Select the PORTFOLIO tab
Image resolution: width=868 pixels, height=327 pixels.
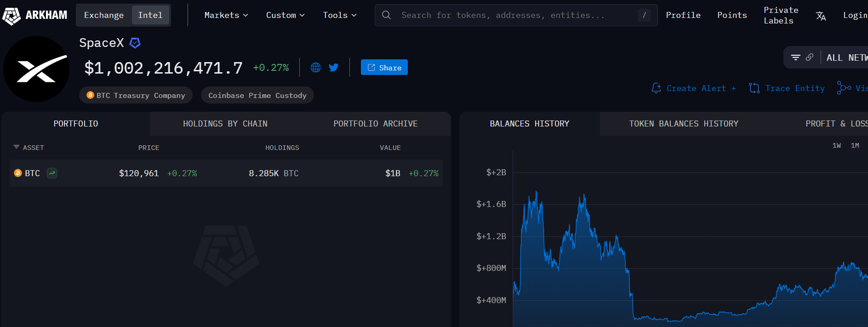(76, 124)
